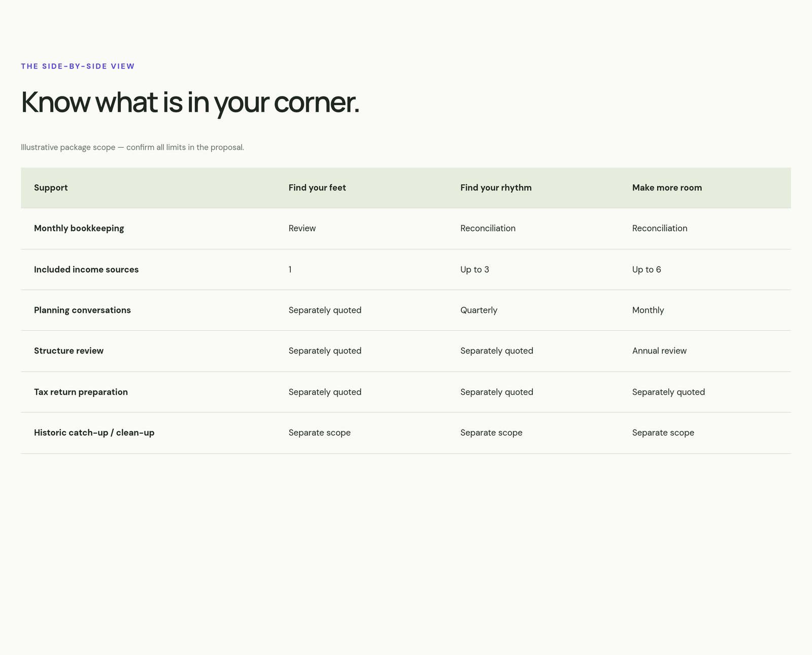Select the 'Historic catch-up / clean-up' row label

tap(94, 433)
